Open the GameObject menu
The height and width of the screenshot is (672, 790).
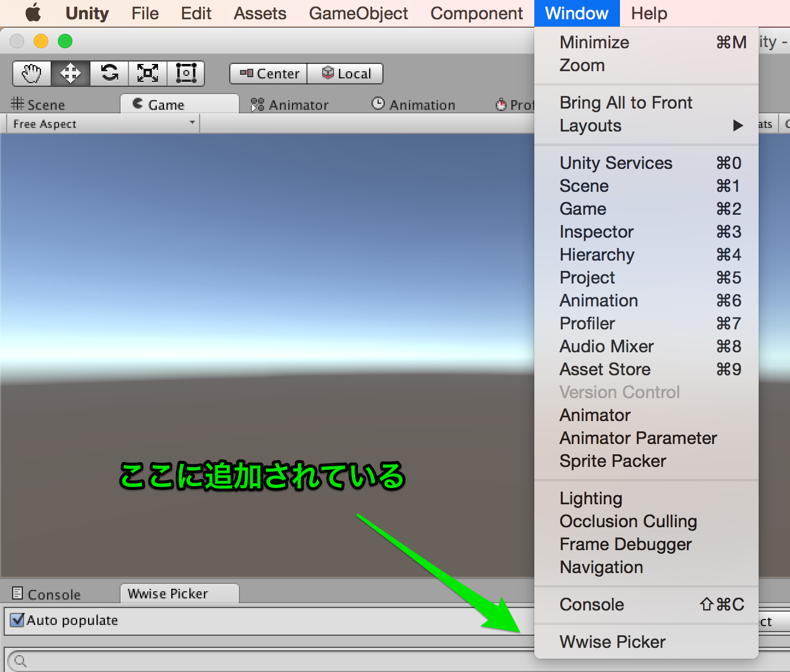[358, 13]
